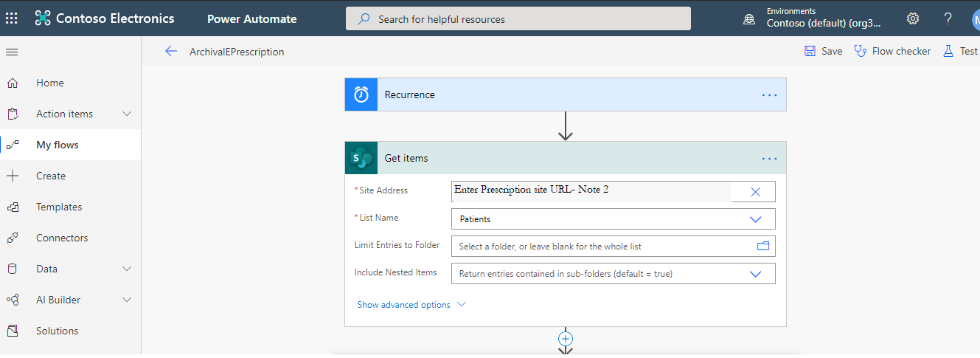Viewport: 980px width, 358px height.
Task: Expand Show advanced options
Action: point(411,305)
